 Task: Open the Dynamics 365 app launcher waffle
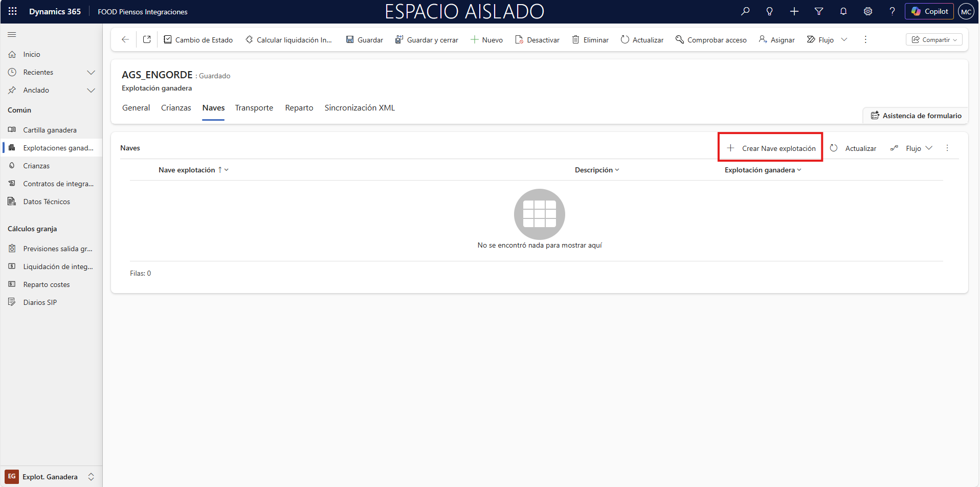click(13, 11)
